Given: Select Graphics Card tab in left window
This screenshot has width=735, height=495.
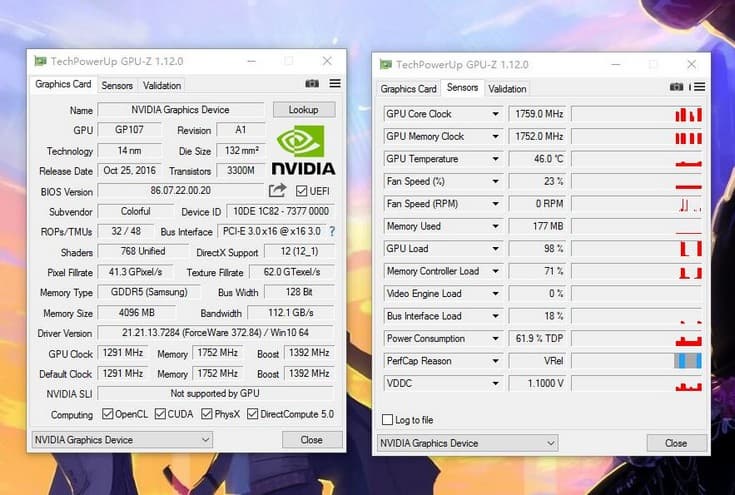Looking at the screenshot, I should pyautogui.click(x=63, y=84).
